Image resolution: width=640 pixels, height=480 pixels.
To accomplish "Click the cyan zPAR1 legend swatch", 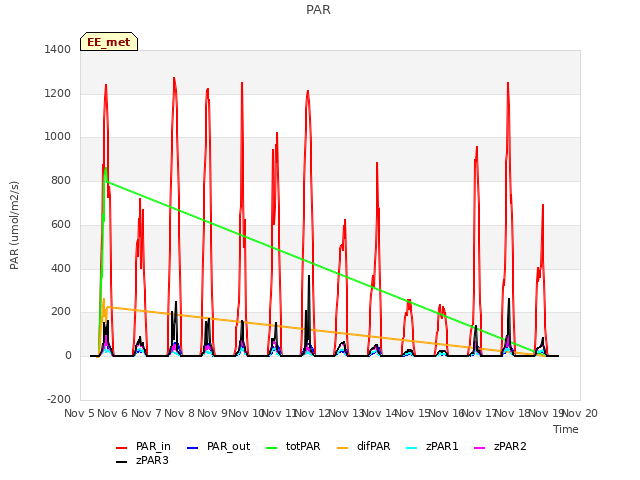I will (412, 448).
